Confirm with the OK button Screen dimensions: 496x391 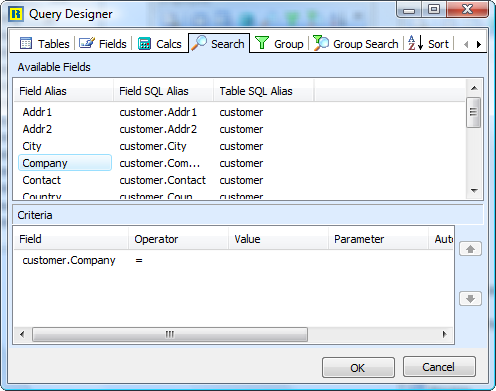358,368
